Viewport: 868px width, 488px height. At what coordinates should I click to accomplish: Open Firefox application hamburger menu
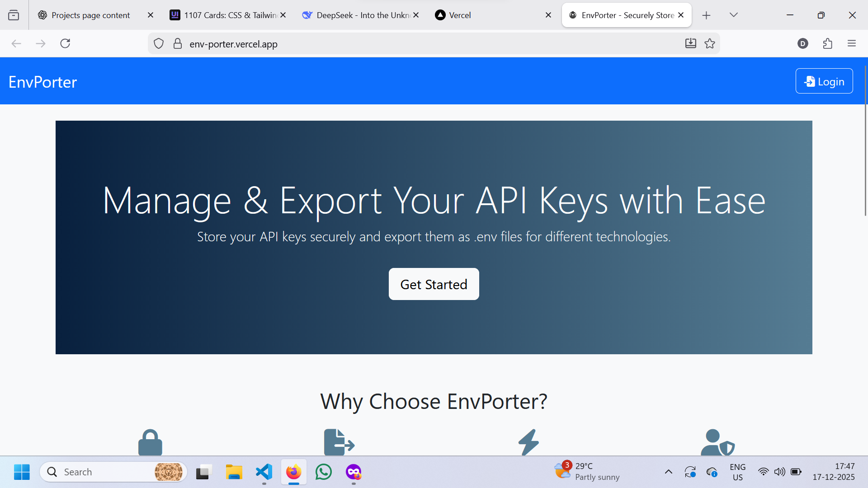(x=852, y=43)
